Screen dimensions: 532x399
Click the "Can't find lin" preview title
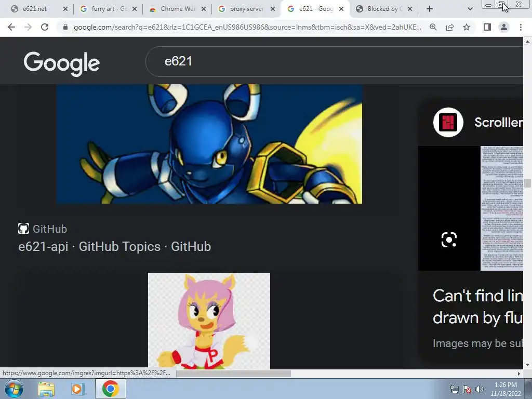(478, 307)
